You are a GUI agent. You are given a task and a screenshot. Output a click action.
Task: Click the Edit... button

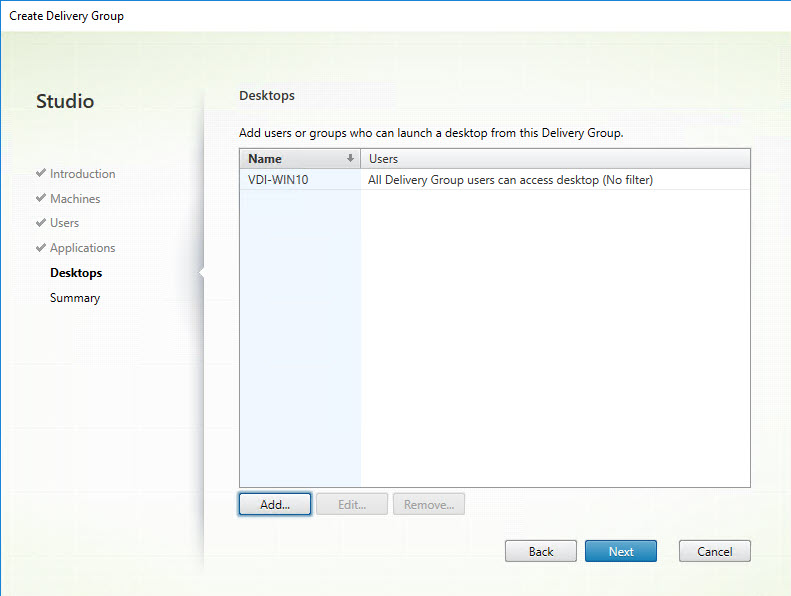pyautogui.click(x=352, y=505)
